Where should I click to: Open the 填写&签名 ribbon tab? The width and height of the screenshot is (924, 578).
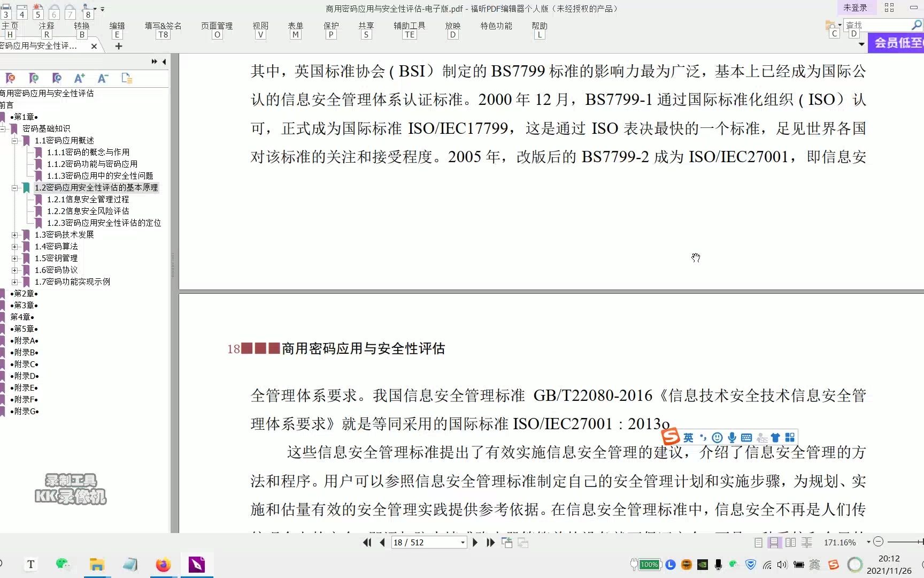[x=163, y=26]
